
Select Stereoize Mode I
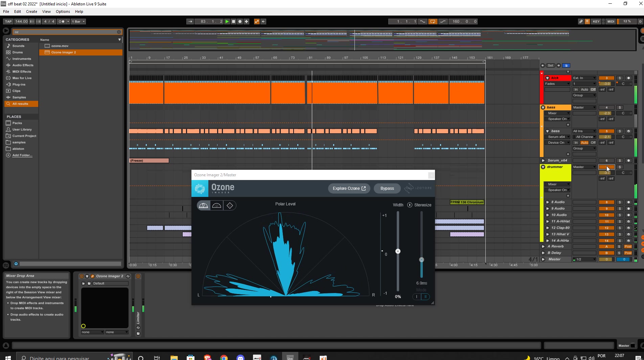click(417, 297)
